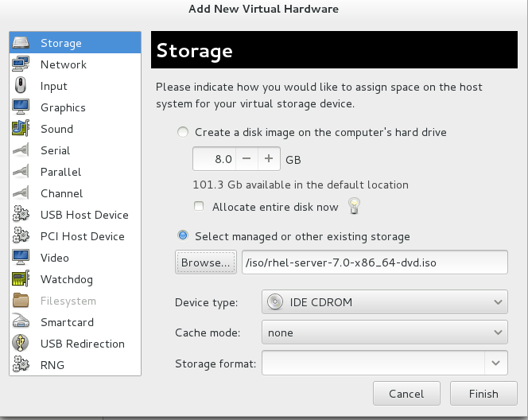The image size is (528, 420).
Task: Click the Parallel port icon
Action: [21, 172]
